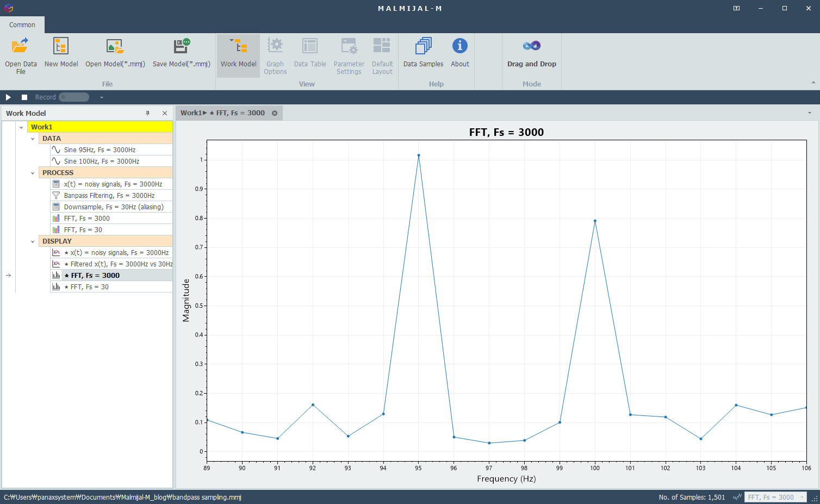Click the chart title FFT, Fs = 3000

[x=506, y=132]
